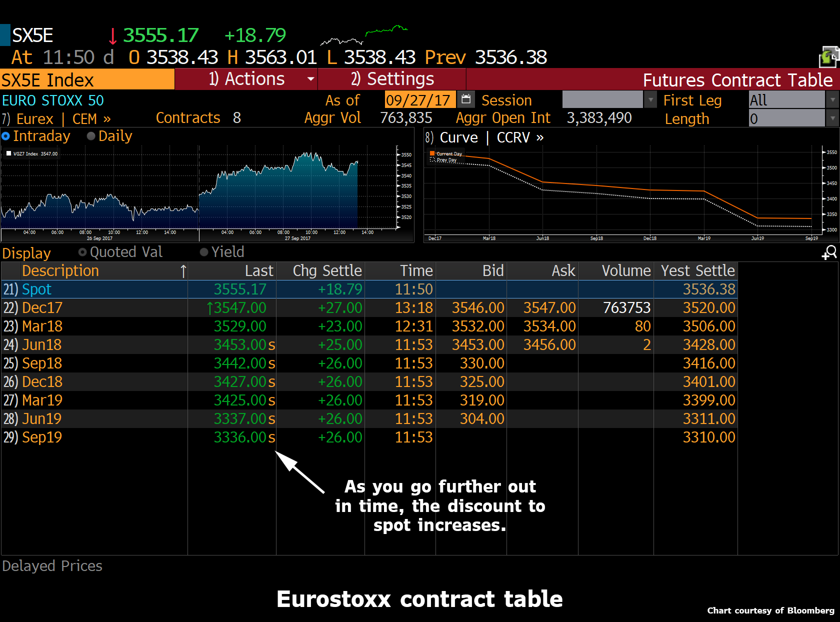Click Sep19 yesterday settle 3310.00

[x=709, y=437]
